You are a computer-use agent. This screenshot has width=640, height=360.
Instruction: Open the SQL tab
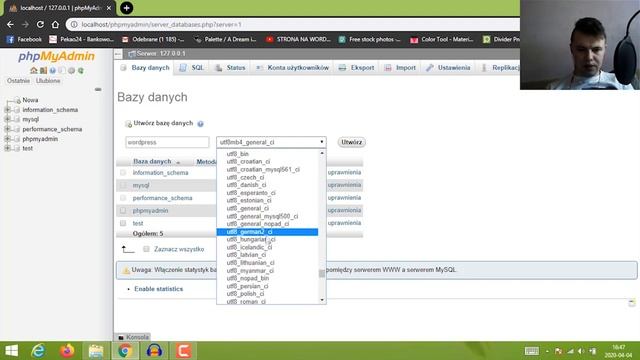[x=192, y=68]
